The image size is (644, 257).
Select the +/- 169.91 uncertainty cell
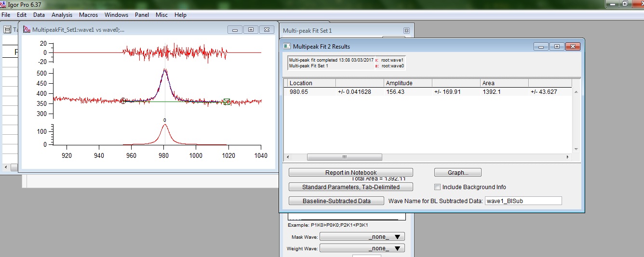447,91
